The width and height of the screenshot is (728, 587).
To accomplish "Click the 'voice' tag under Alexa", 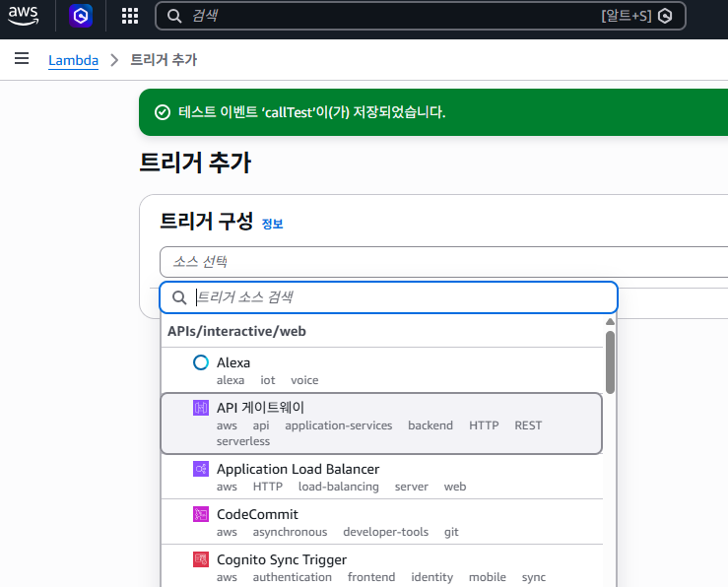I will [304, 380].
